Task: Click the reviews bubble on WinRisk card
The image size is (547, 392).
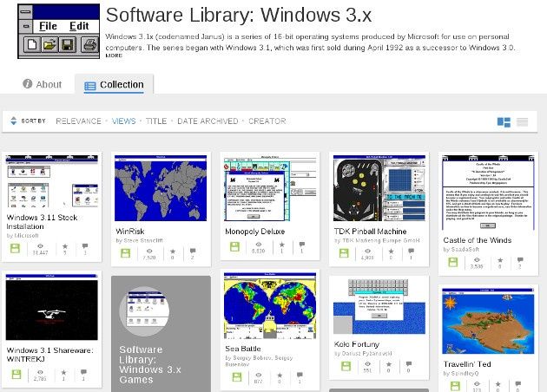Action: point(193,252)
